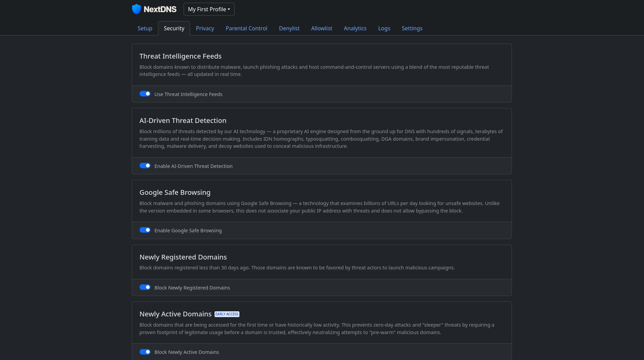
Task: View the Analytics tab
Action: (x=355, y=28)
